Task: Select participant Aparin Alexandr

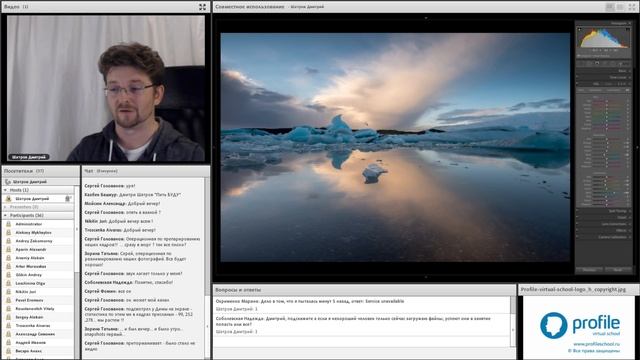Action: pos(38,249)
